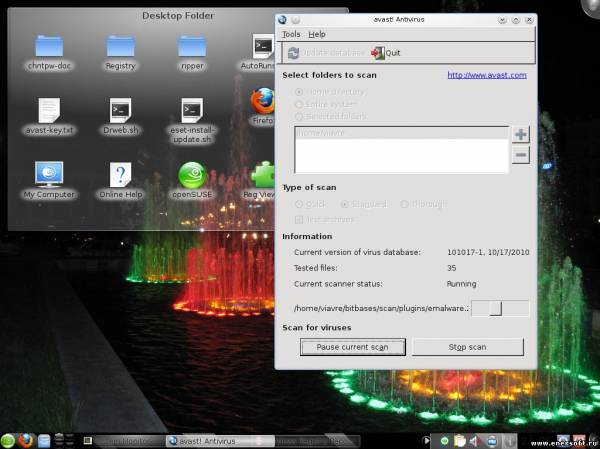600x449 pixels.
Task: Select the AutoRuns script icon
Action: pyautogui.click(x=263, y=46)
